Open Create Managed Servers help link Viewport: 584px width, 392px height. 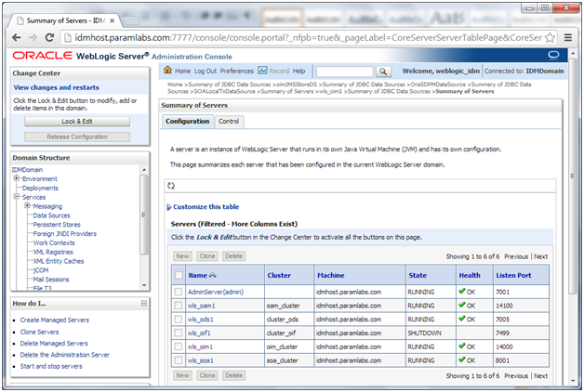pos(54,320)
